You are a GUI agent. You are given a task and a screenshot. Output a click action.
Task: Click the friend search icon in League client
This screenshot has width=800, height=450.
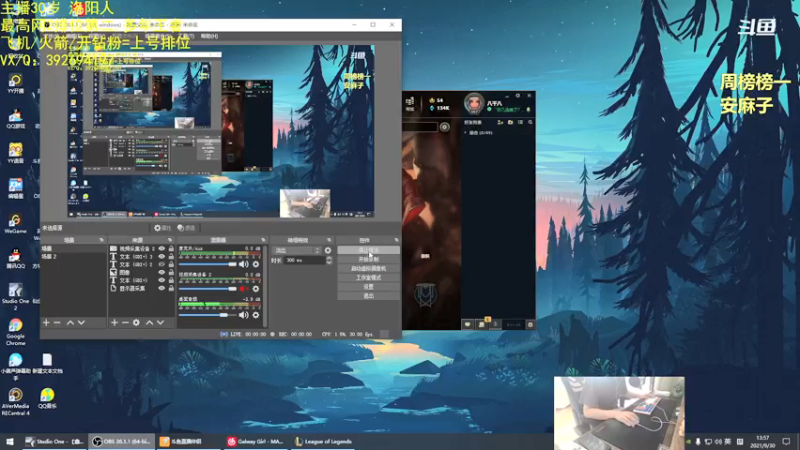tap(531, 122)
